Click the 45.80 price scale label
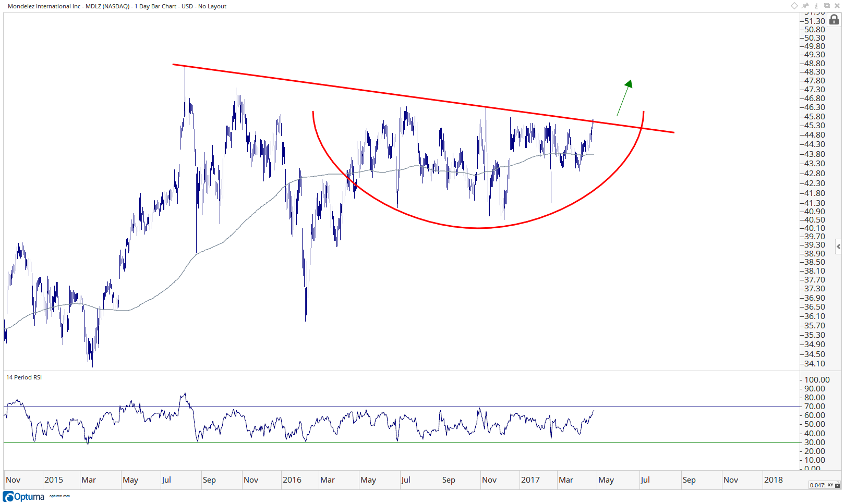The width and height of the screenshot is (845, 504). (x=815, y=117)
